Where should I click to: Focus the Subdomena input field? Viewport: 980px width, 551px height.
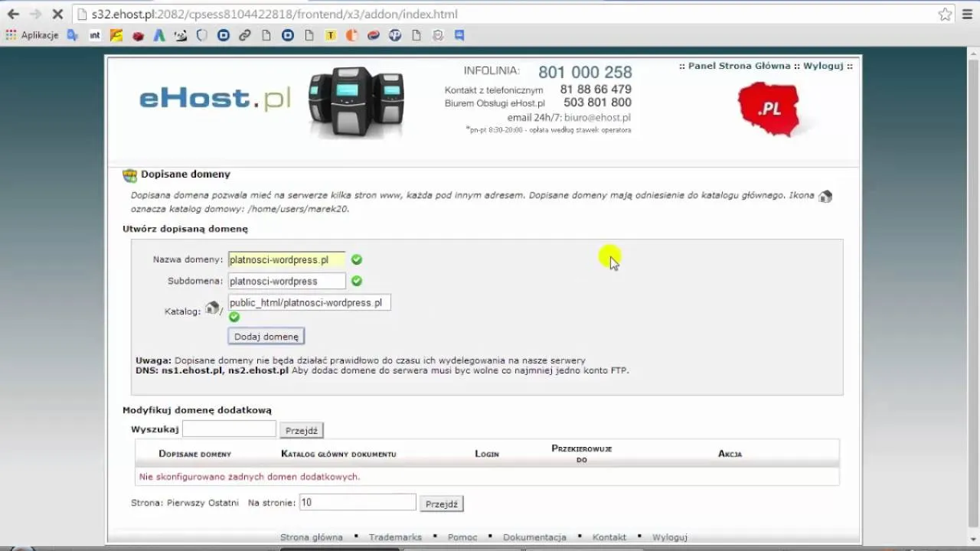click(x=287, y=282)
